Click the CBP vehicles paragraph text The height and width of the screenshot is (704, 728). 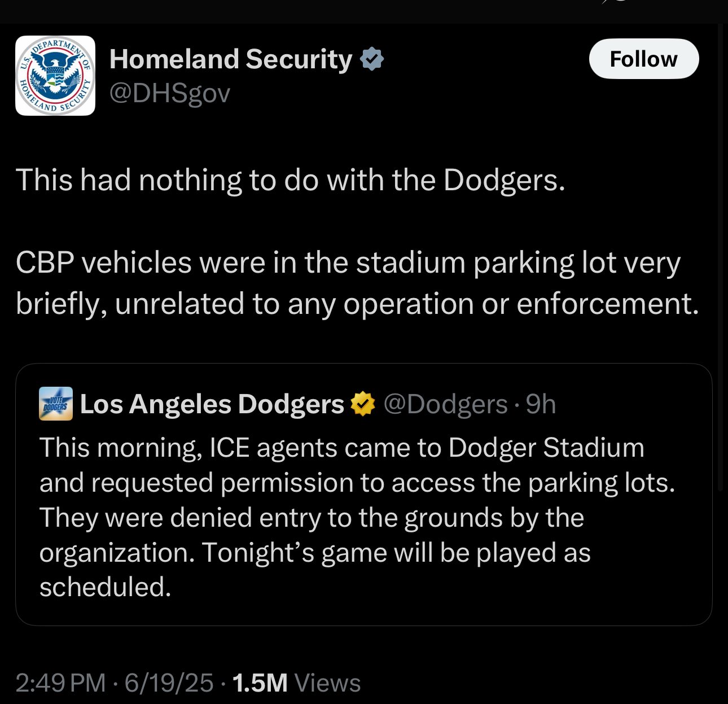click(x=357, y=283)
